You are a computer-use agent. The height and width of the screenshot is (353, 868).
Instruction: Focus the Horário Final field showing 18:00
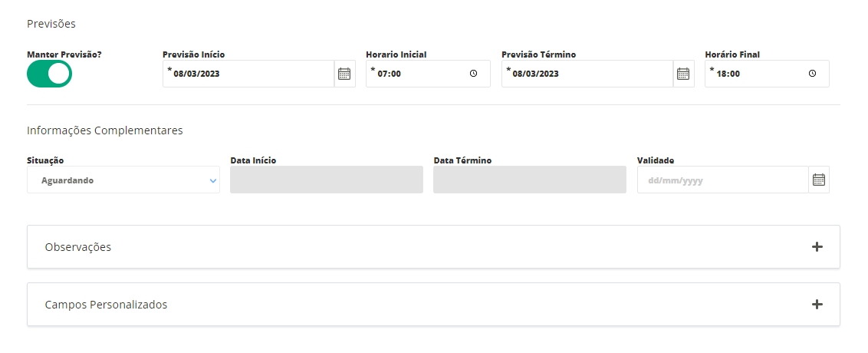tap(755, 74)
